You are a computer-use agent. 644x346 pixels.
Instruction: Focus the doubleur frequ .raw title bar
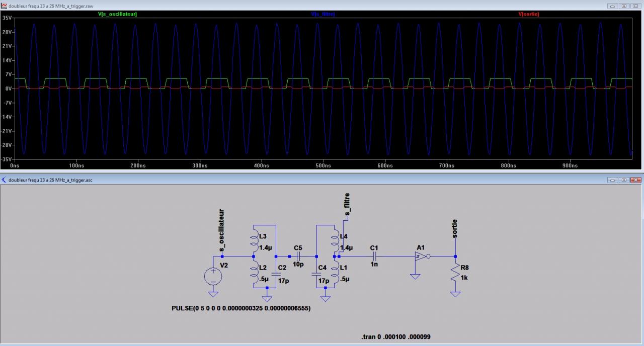point(322,6)
